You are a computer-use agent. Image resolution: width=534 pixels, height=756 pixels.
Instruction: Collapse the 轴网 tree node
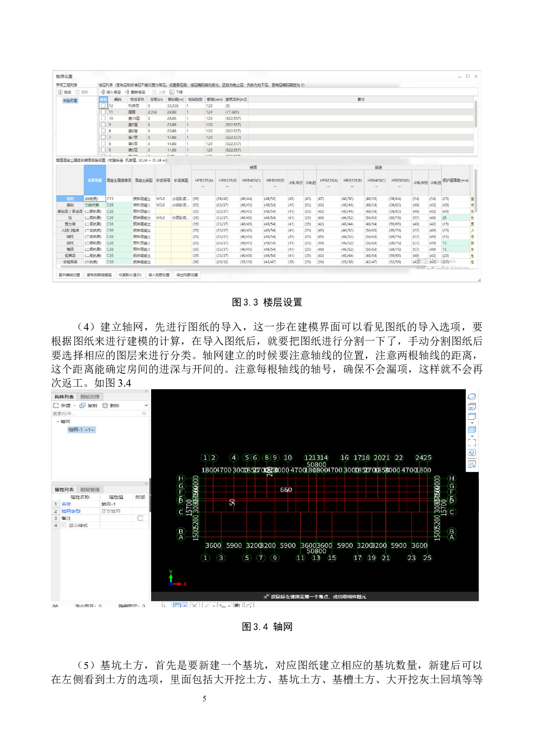58,422
